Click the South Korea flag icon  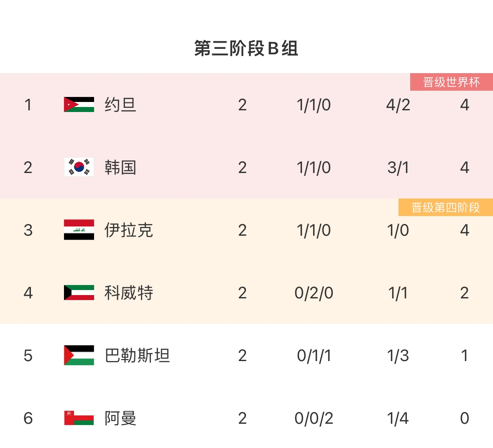click(79, 167)
